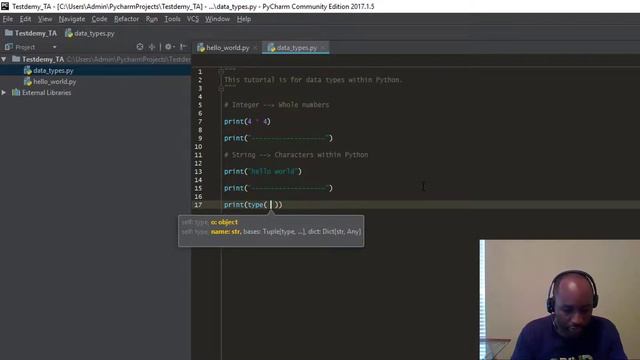Select External Libraries tree item
Screen dimensions: 640x360
tap(46, 93)
